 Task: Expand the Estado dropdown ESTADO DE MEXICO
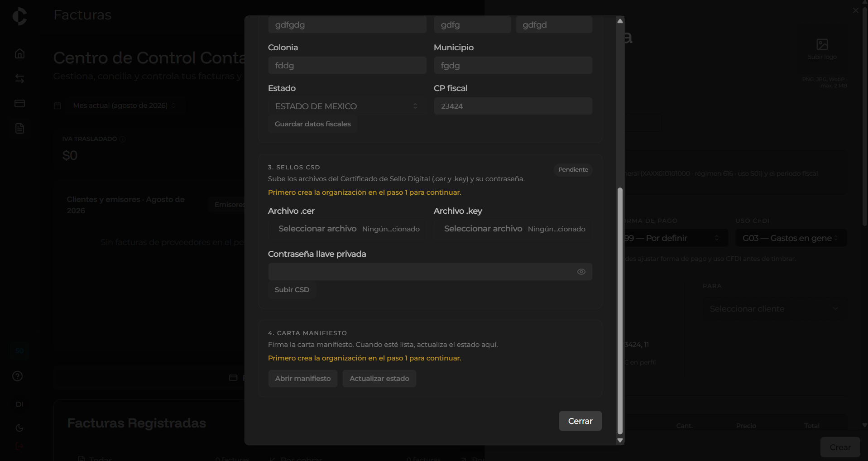[347, 106]
